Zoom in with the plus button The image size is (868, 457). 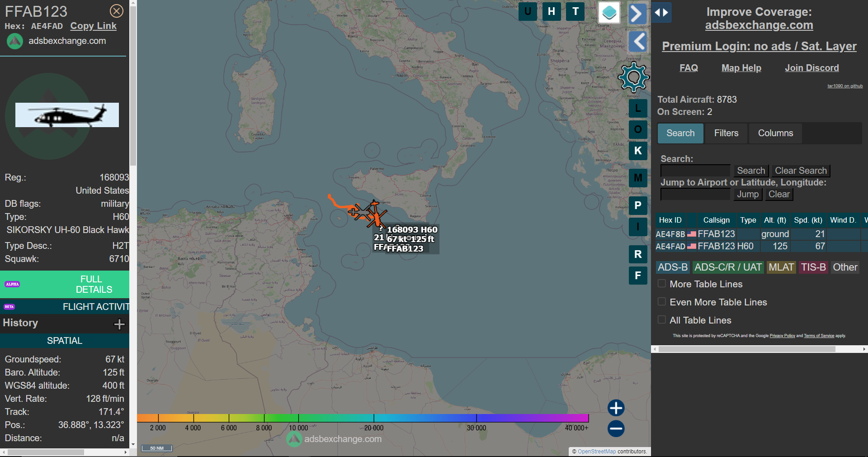[x=616, y=408]
